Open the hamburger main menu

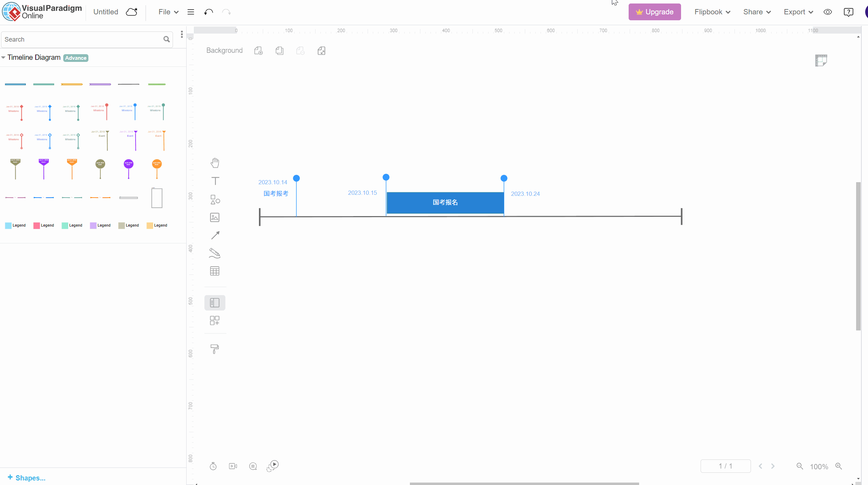(x=191, y=12)
